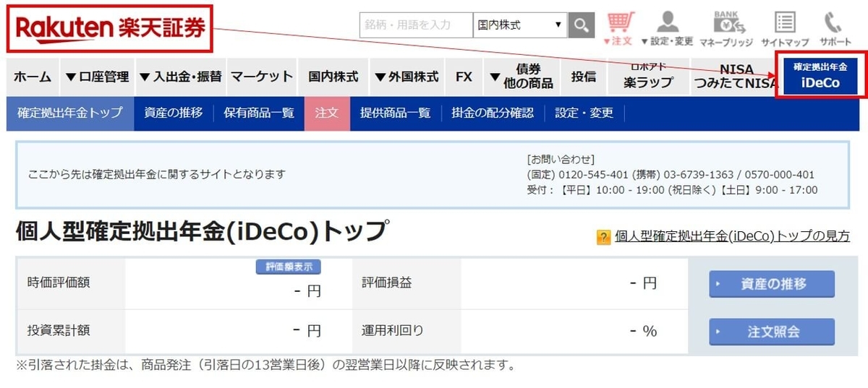The image size is (868, 388).
Task: Switch to the 掛金の配分確認 tab
Action: [493, 113]
